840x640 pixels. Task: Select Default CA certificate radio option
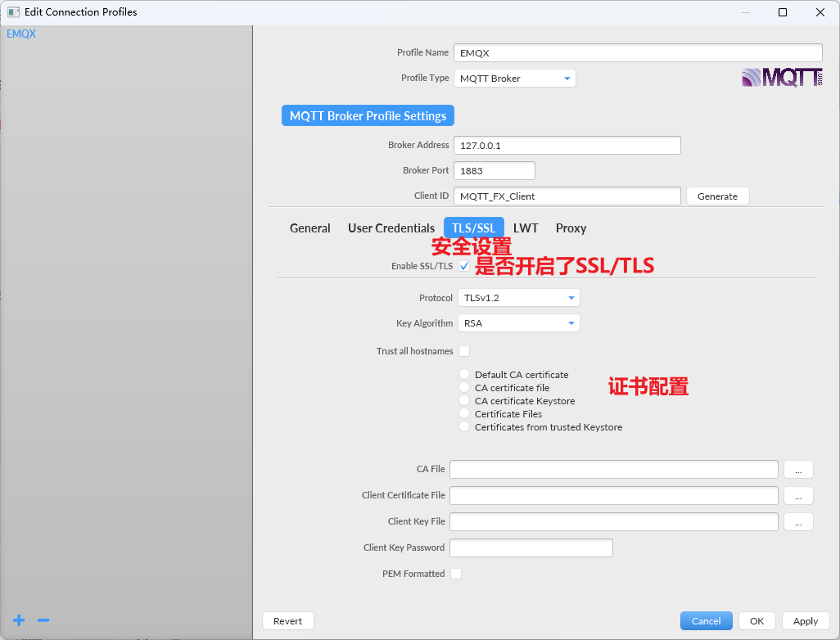pos(464,374)
